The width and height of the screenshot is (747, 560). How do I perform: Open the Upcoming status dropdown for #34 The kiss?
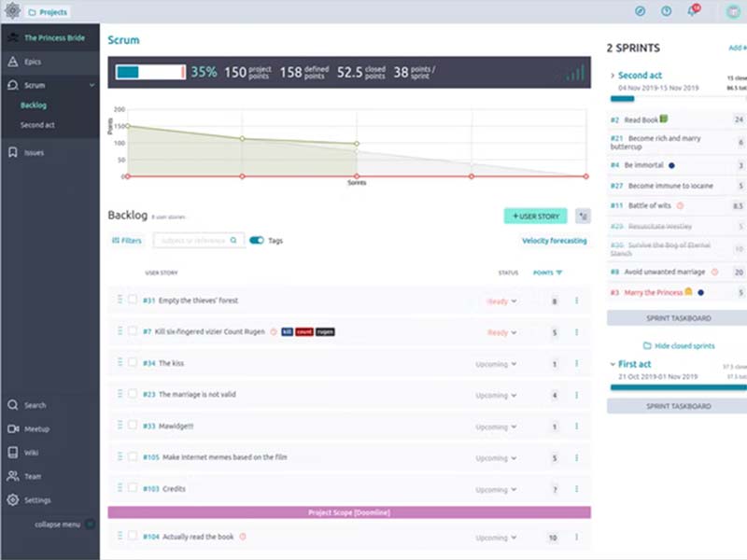[x=496, y=364]
